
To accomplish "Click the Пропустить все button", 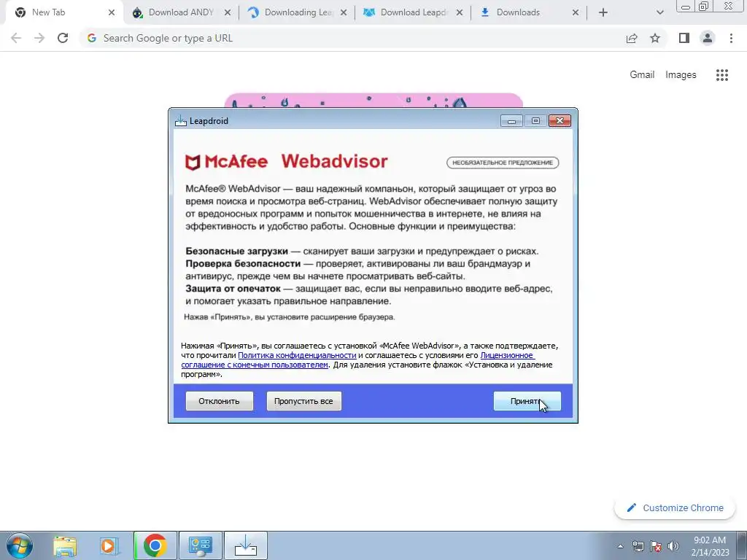I will (303, 401).
